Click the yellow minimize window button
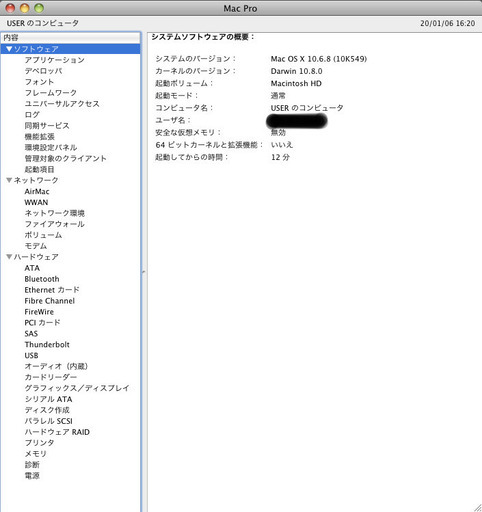482x512 pixels. [x=25, y=8]
